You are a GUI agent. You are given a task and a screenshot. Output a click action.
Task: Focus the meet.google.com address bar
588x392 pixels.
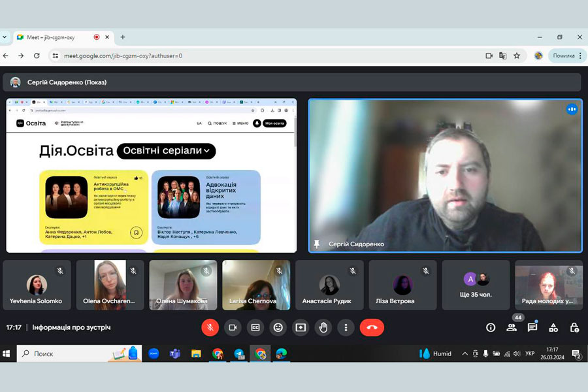pyautogui.click(x=263, y=56)
